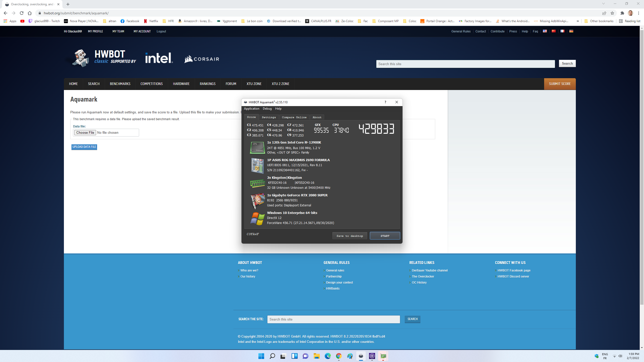The height and width of the screenshot is (362, 644).
Task: Open the Chrome profile avatar
Action: (x=630, y=13)
